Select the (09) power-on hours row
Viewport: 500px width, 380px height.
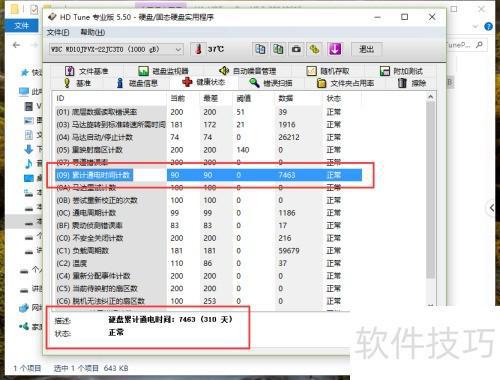[x=209, y=175]
